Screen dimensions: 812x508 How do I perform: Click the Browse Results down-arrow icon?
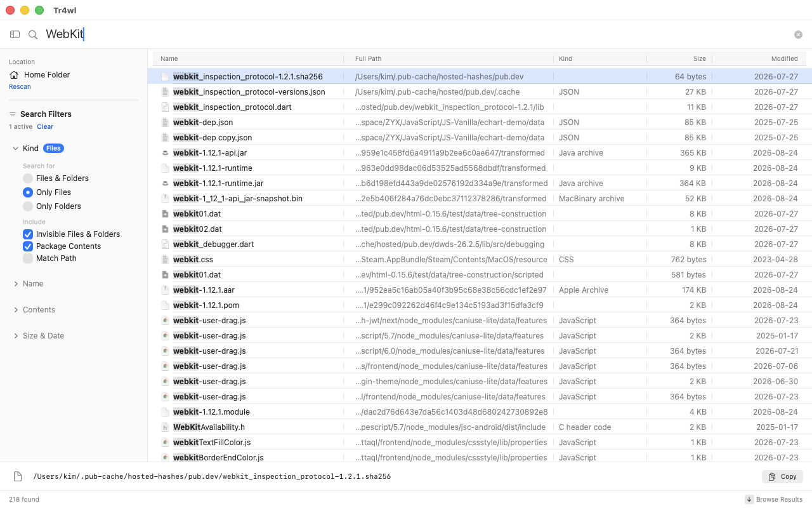click(749, 499)
